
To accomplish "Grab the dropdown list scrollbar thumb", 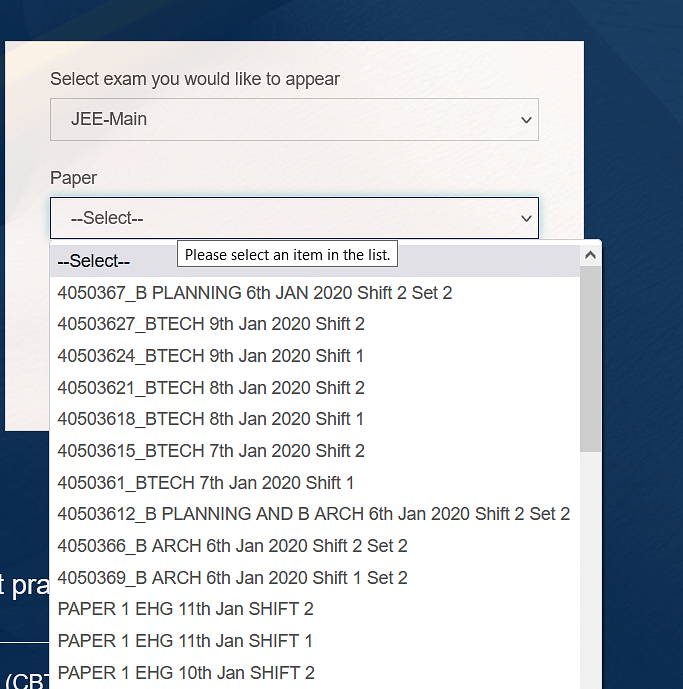I will pos(590,359).
